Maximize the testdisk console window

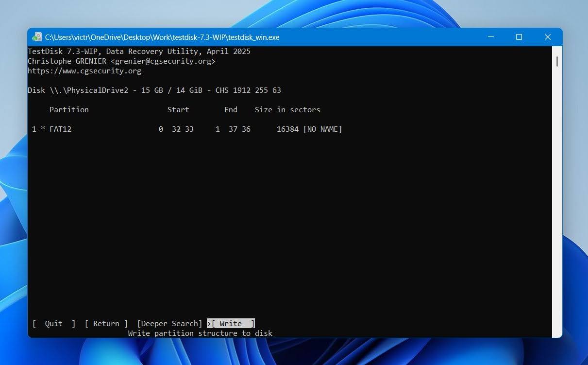click(x=519, y=37)
